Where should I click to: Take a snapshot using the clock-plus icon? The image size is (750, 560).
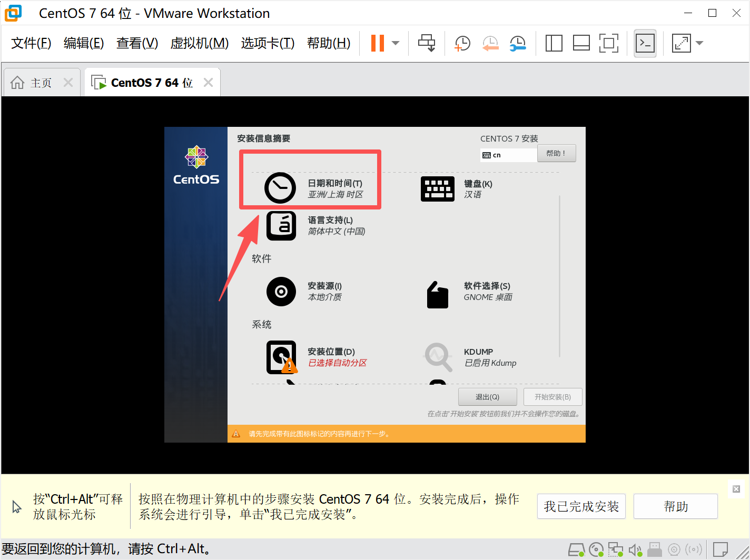(462, 43)
